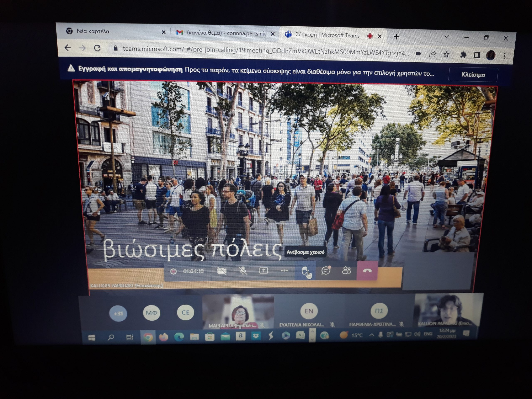This screenshot has height=399, width=532.
Task: Open the Chrome three-dot menu
Action: (x=504, y=56)
